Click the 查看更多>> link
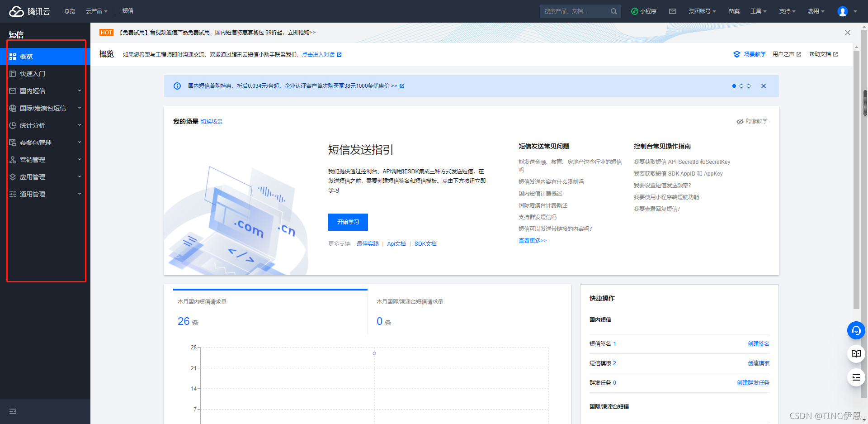 click(533, 241)
